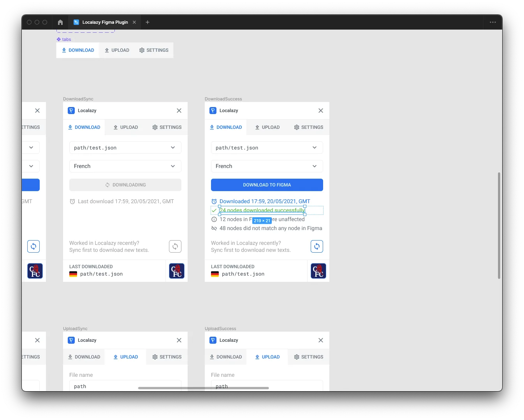Click the green checkmark beside 24 nodes text
Screen dimensions: 524x420
(x=214, y=210)
